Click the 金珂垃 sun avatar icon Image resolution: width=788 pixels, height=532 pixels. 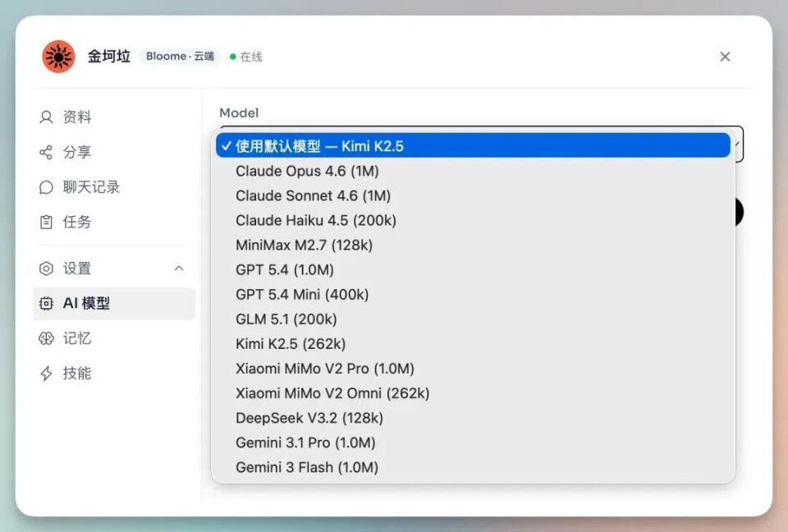pyautogui.click(x=58, y=57)
